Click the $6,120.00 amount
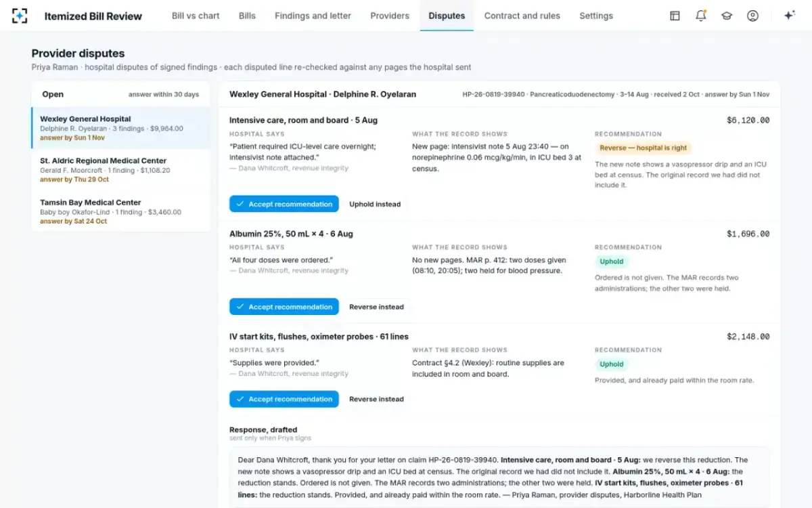812x508 pixels. [x=748, y=121]
